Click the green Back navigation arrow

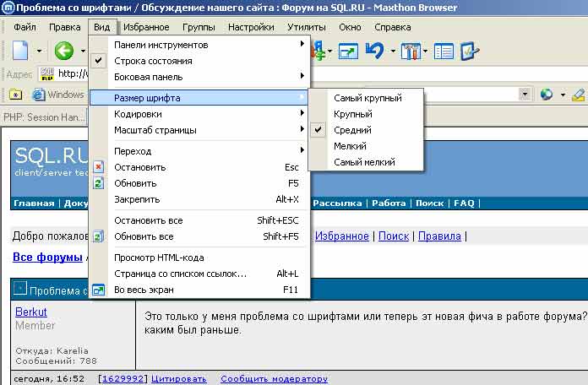[x=63, y=52]
